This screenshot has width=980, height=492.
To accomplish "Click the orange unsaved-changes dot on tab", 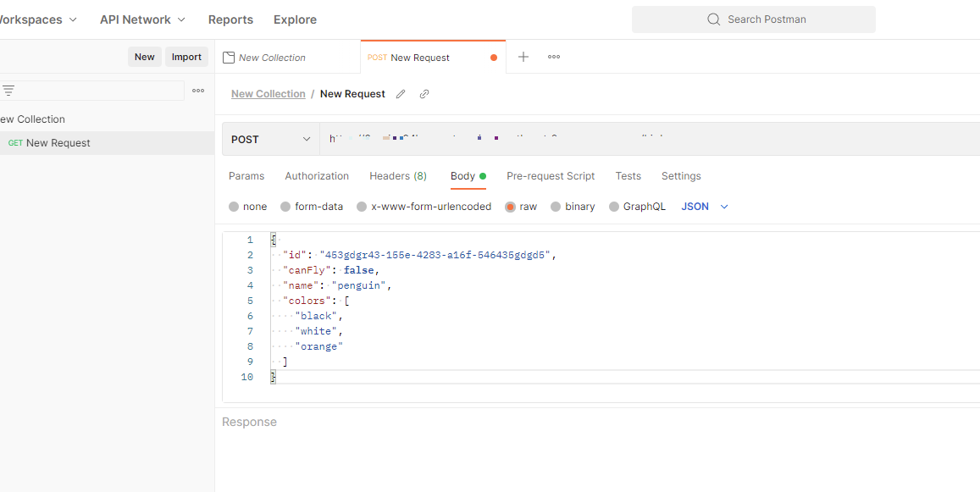I will (x=494, y=58).
